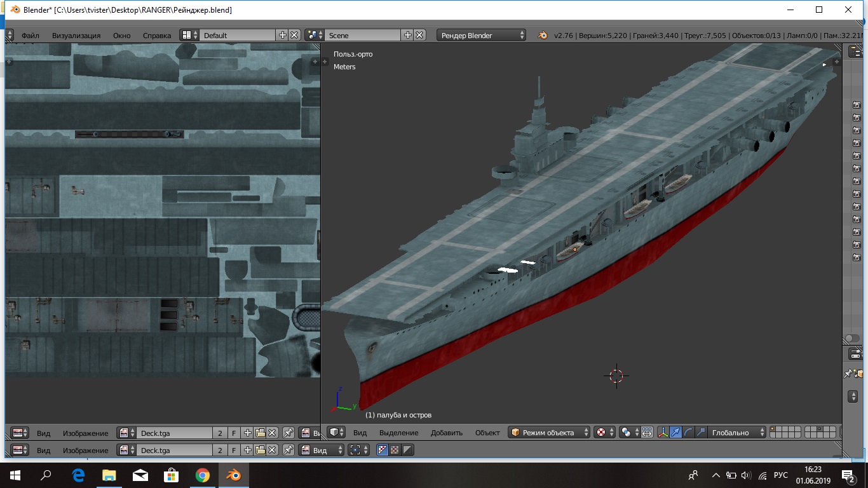Open image file icon beside top Deck.tga
This screenshot has height=488, width=868.
coord(260,433)
